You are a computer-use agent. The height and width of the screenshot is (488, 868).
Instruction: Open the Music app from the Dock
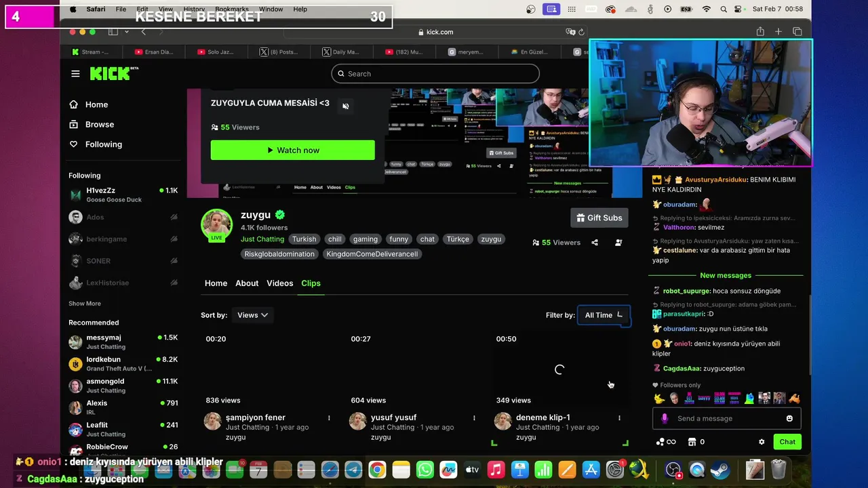pos(496,470)
